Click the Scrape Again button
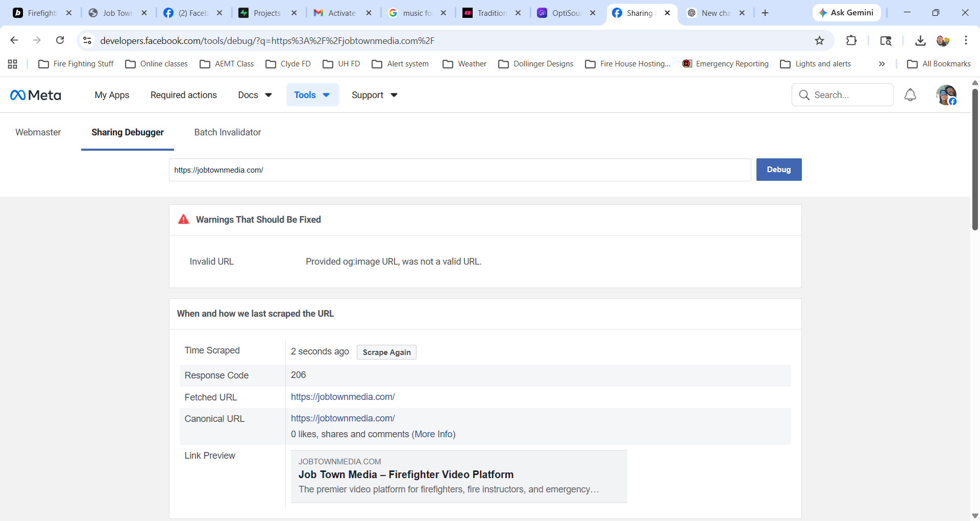The image size is (980, 521). click(386, 352)
